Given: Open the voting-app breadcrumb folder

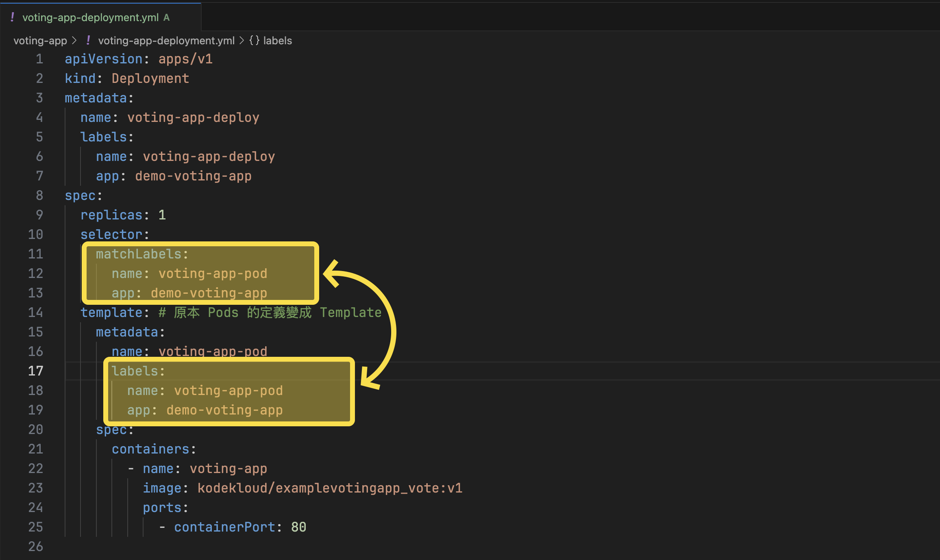Looking at the screenshot, I should 40,41.
